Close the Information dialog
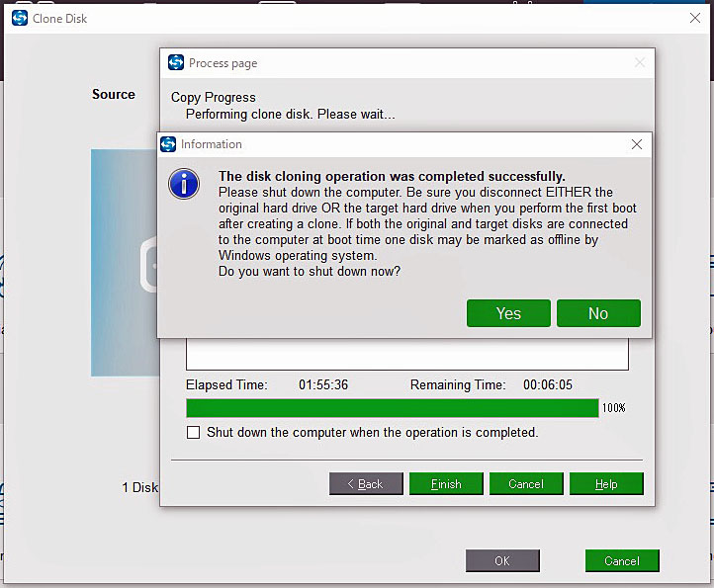Image resolution: width=714 pixels, height=588 pixels. pos(637,144)
